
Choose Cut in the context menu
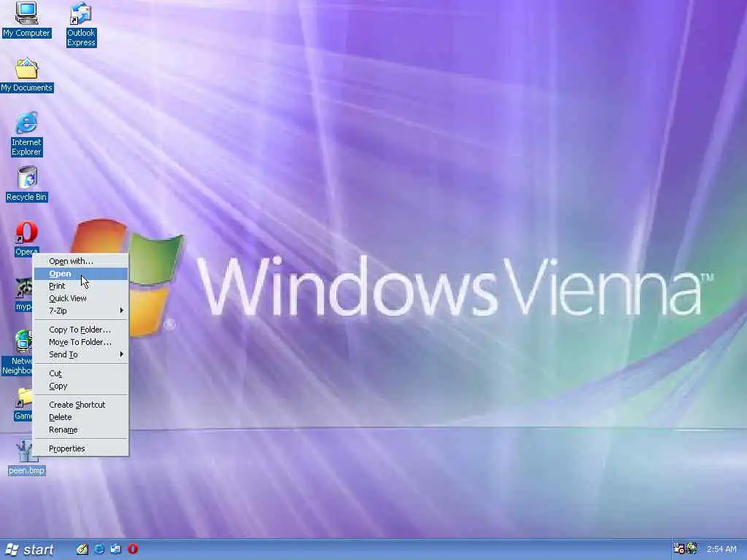pos(81,373)
